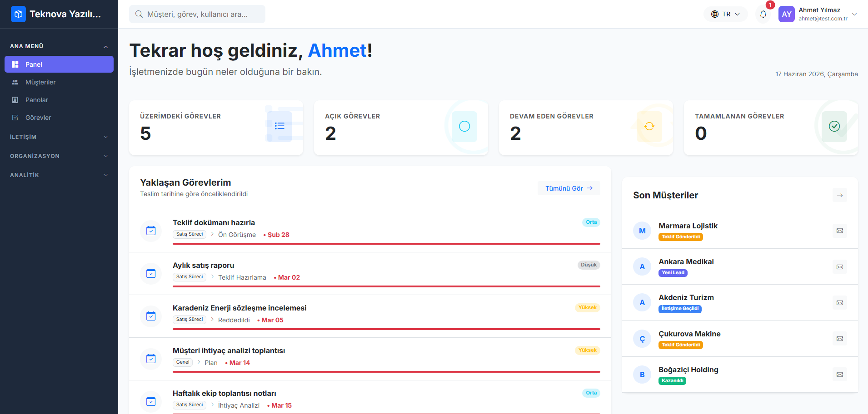Click the Tamamlanan Görevler count 0
Image resolution: width=868 pixels, height=414 pixels.
coord(701,133)
